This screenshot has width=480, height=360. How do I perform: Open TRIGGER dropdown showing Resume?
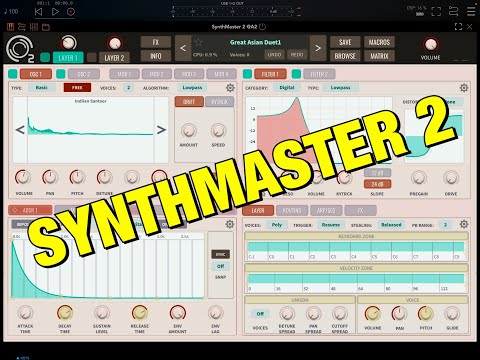coord(331,225)
